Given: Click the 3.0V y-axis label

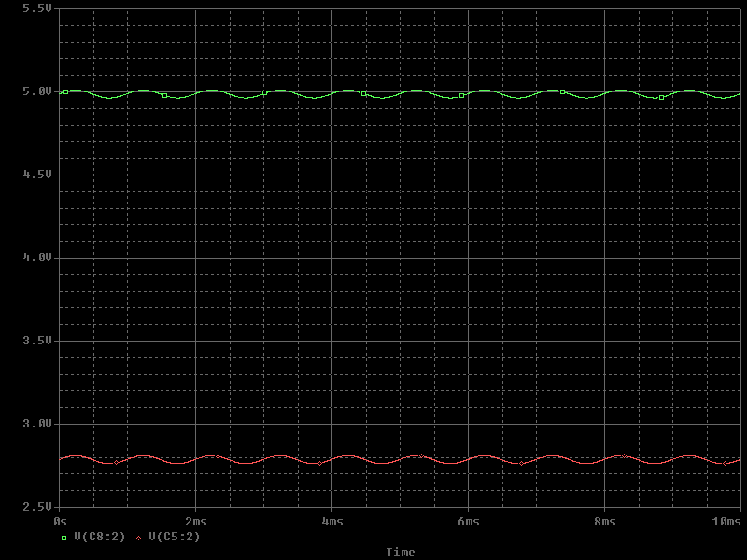Looking at the screenshot, I should pyautogui.click(x=37, y=424).
